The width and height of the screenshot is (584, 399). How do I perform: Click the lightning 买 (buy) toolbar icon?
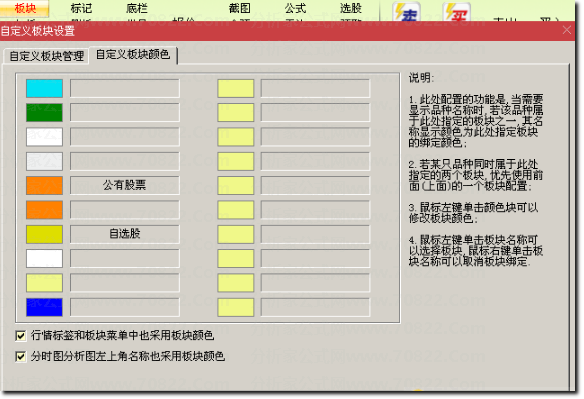point(457,12)
